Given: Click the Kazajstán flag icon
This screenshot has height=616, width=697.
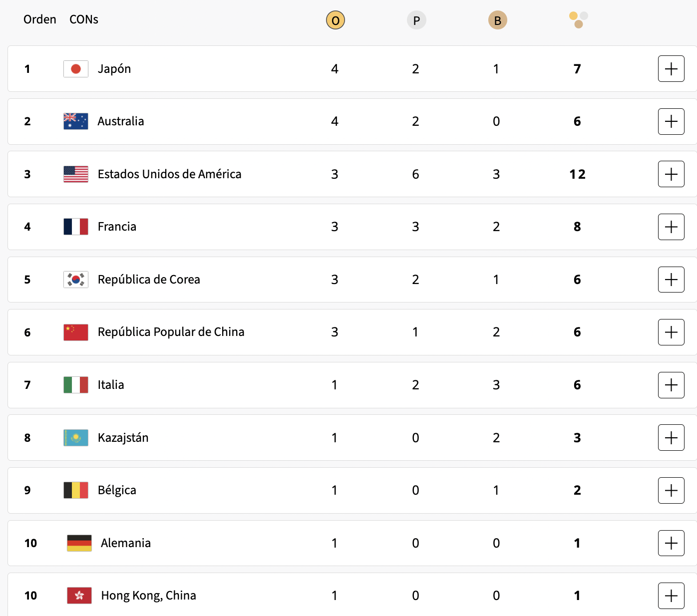Looking at the screenshot, I should tap(76, 438).
